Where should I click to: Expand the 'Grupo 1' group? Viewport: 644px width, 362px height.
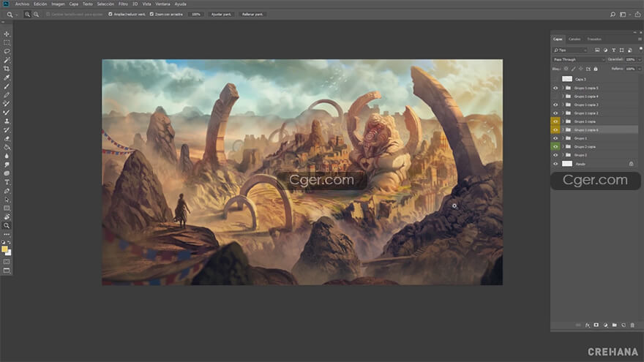click(x=563, y=138)
